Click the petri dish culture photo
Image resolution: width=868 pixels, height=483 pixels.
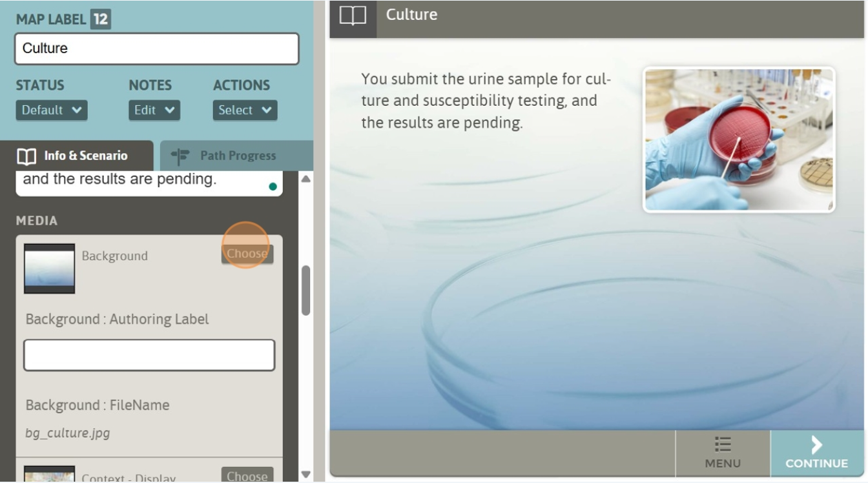click(739, 139)
